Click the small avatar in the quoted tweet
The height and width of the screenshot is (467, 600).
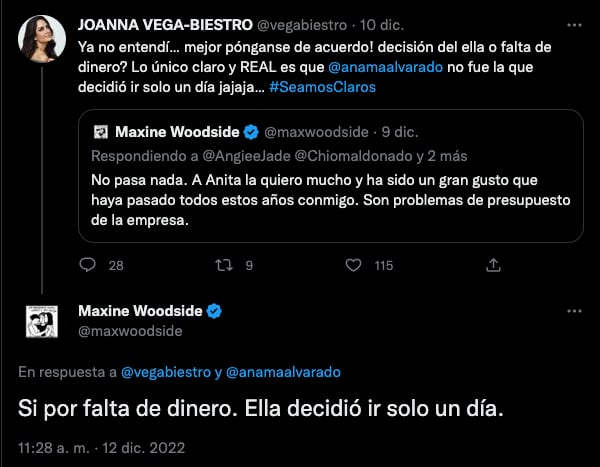pyautogui.click(x=101, y=132)
